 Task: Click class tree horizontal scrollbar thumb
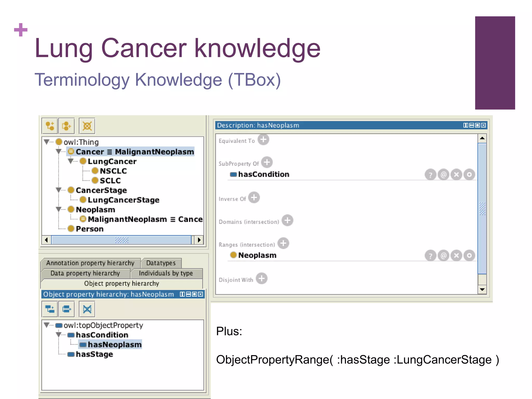[122, 240]
